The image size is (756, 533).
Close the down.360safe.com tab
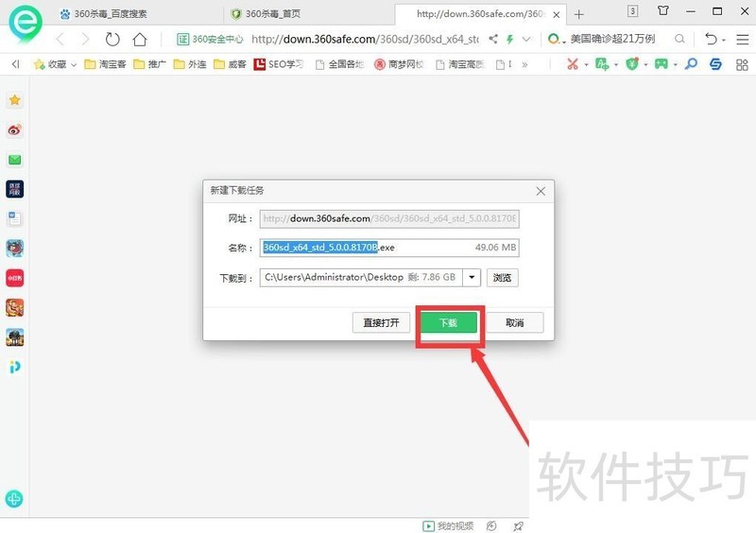556,15
